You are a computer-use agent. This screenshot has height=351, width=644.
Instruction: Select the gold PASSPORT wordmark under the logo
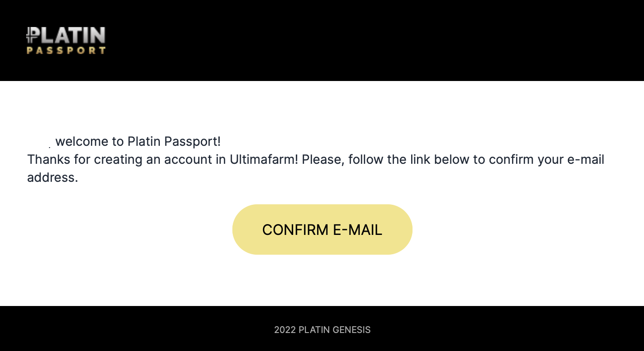[66, 50]
